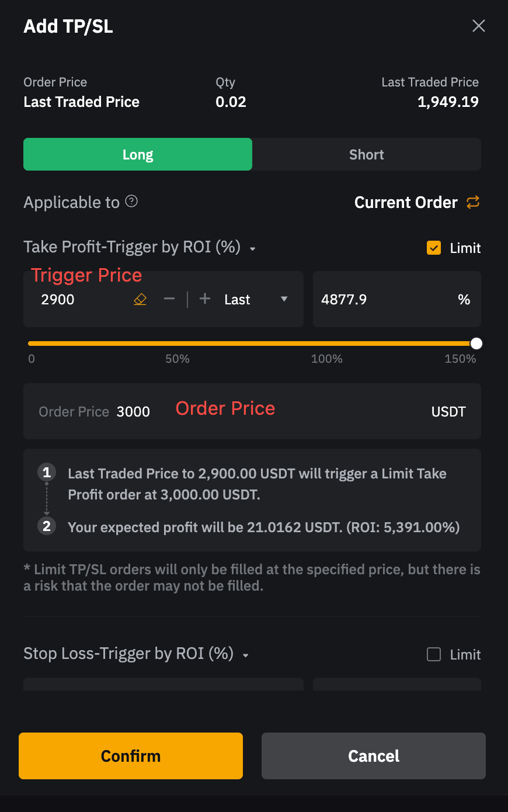508x812 pixels.
Task: Switch to the Short tab
Action: 367,154
